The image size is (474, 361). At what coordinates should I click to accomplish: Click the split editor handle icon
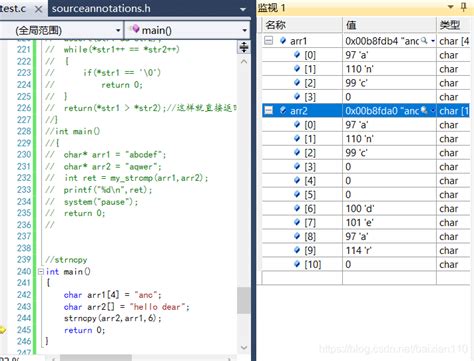point(244,47)
